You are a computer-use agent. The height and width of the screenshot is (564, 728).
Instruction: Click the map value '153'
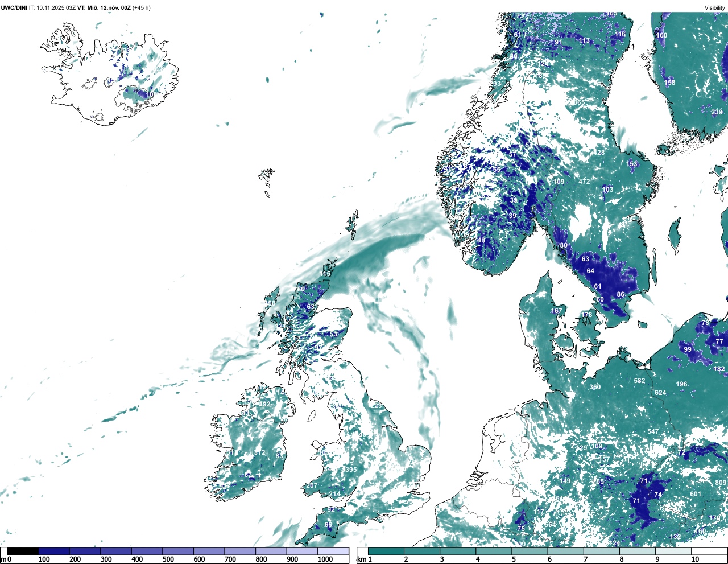[632, 164]
